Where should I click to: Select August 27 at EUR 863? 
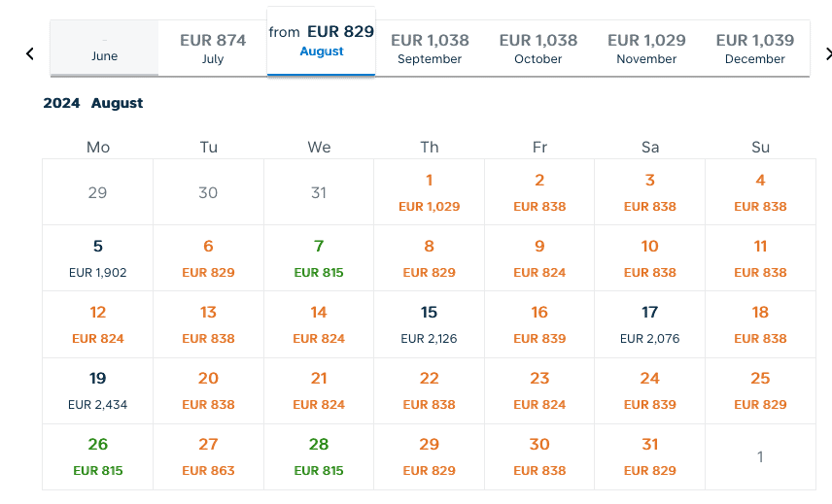click(x=208, y=456)
